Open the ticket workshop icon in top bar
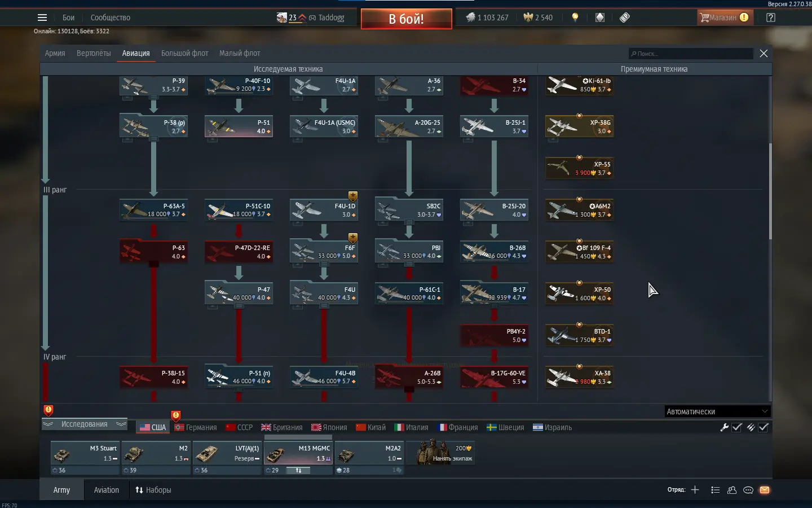Image resolution: width=812 pixels, height=508 pixels. tap(625, 17)
